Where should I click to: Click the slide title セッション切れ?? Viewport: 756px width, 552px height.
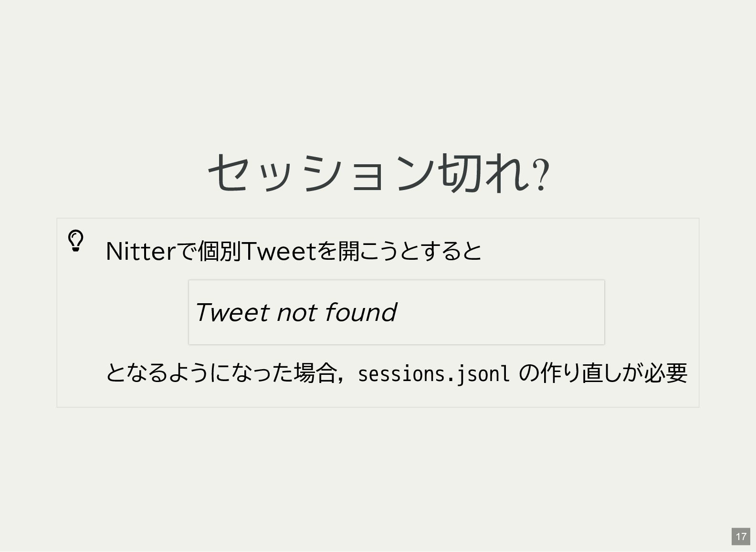[x=378, y=173]
